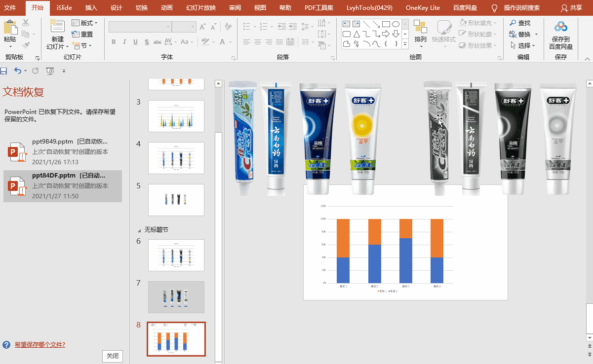Click the Reset (重置) slide button

coord(82,34)
